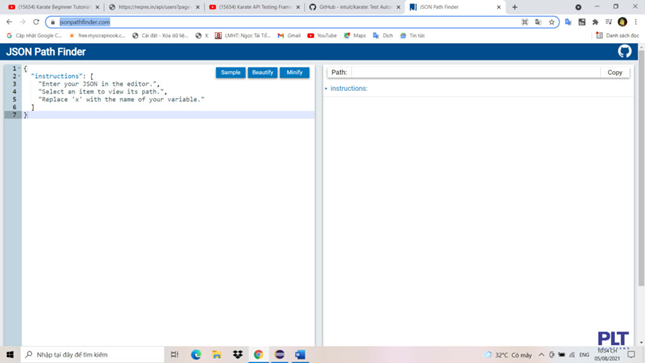Collapse the code fold arrow on line 2
This screenshot has width=645, height=363.
pos(19,76)
